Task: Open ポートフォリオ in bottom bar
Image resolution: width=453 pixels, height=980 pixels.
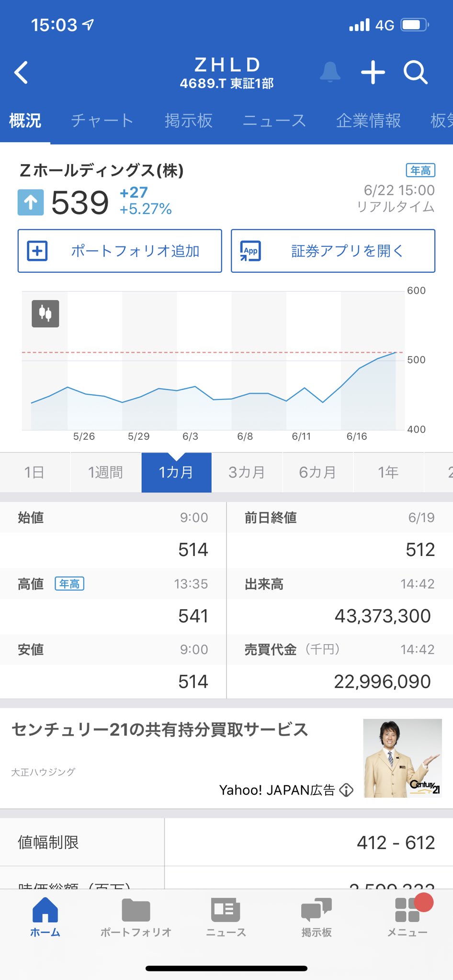Action: pyautogui.click(x=136, y=917)
